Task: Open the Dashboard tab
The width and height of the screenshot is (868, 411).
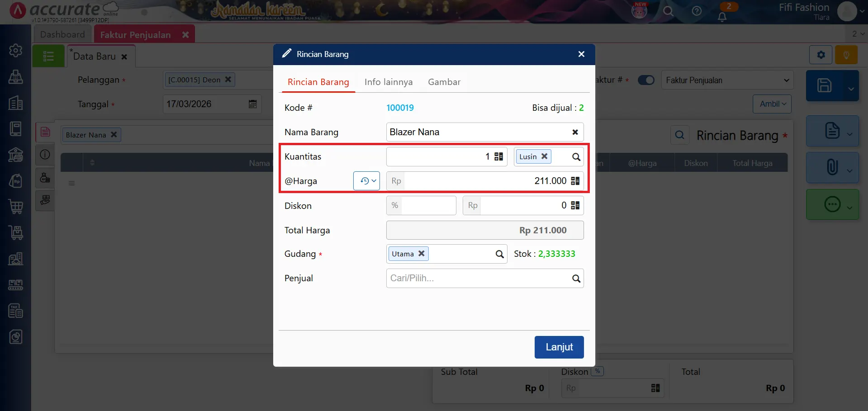Action: [x=62, y=34]
